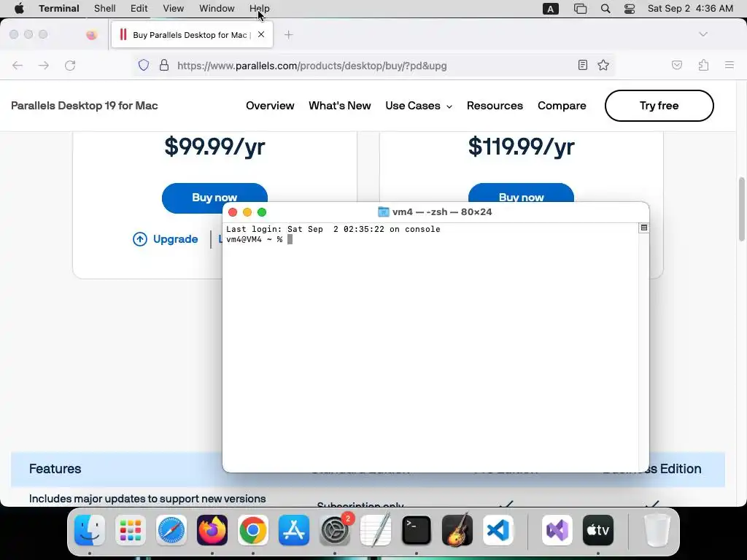Open the Extensions puzzle icon
This screenshot has height=560, width=747.
pyautogui.click(x=704, y=65)
